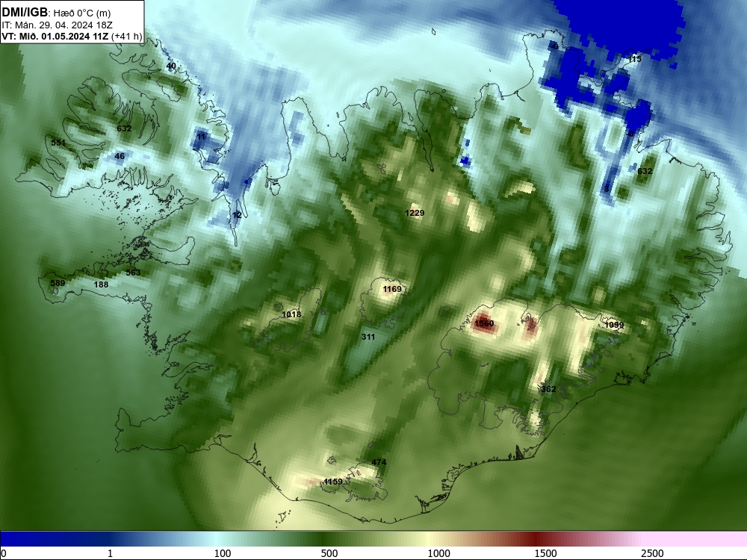Click the 362 value label
This screenshot has width=747, height=560.
[x=548, y=389]
